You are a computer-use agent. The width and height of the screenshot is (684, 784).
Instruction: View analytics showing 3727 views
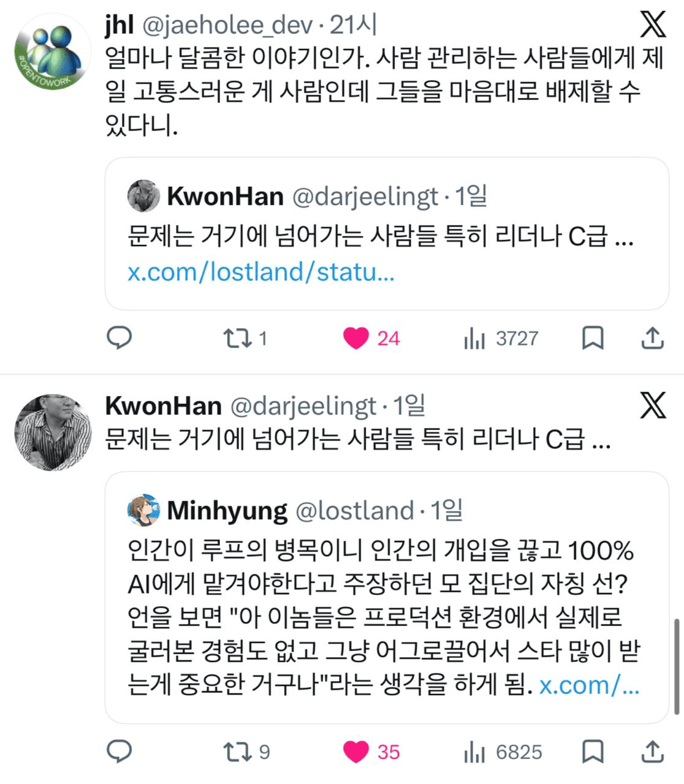click(474, 338)
